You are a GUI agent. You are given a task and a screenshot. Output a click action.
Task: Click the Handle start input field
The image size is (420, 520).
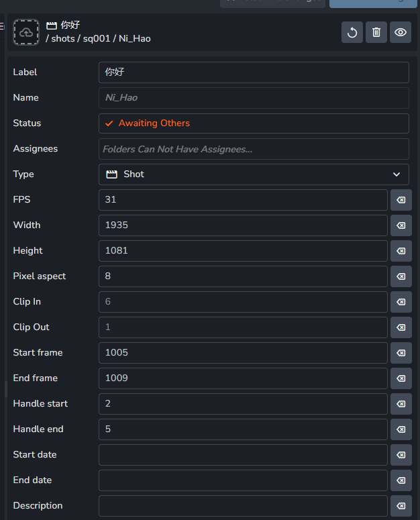click(x=243, y=404)
